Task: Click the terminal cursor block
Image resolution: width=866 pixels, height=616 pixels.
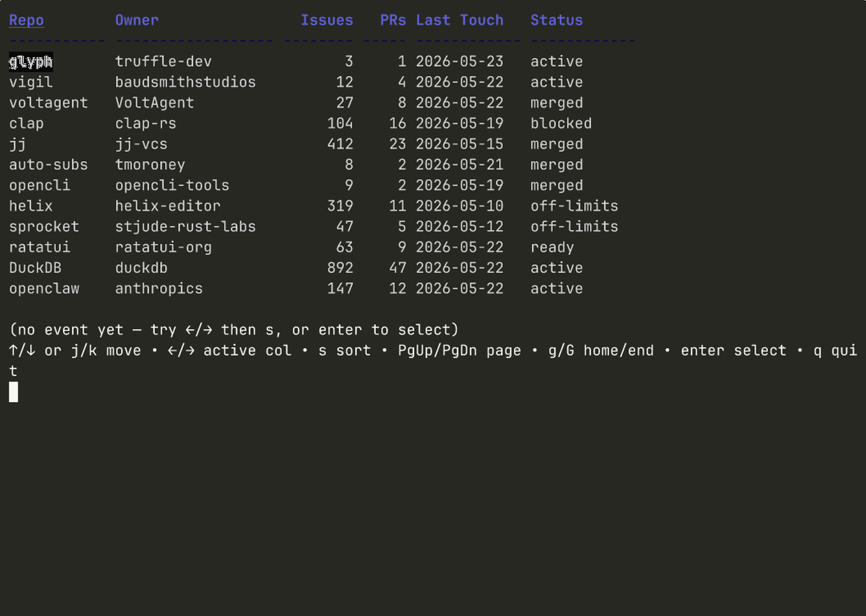Action: click(13, 392)
